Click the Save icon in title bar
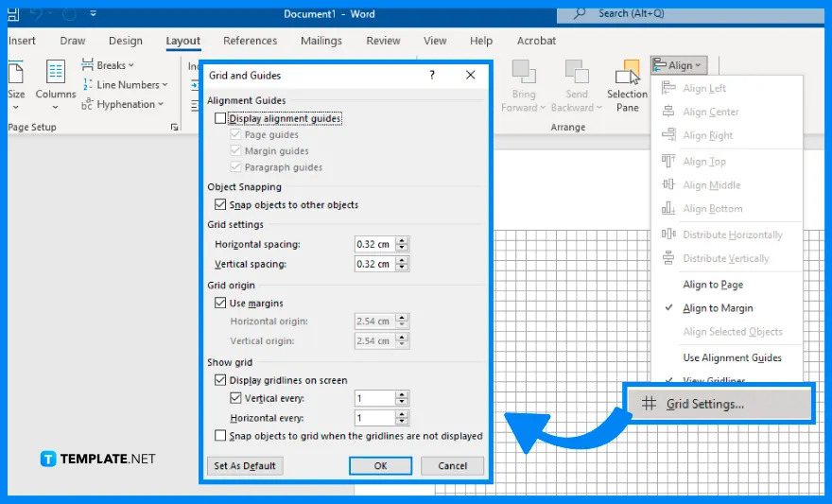Image resolution: width=832 pixels, height=504 pixels. coord(13,14)
